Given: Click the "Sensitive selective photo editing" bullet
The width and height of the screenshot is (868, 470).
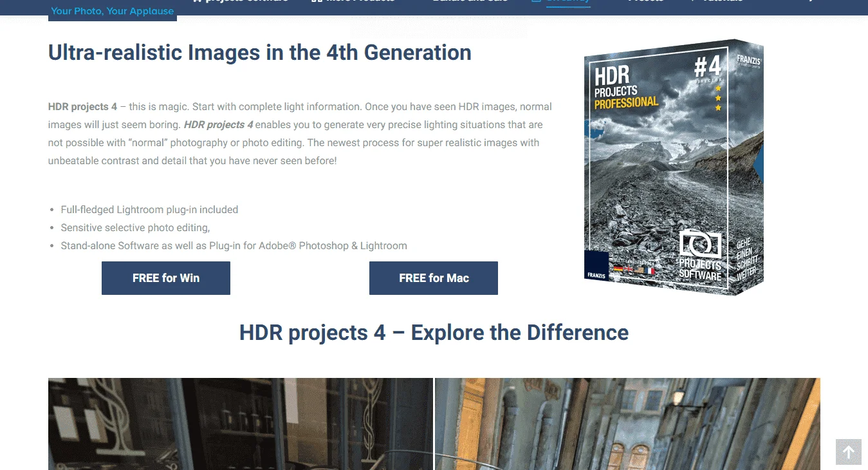Looking at the screenshot, I should tap(135, 227).
